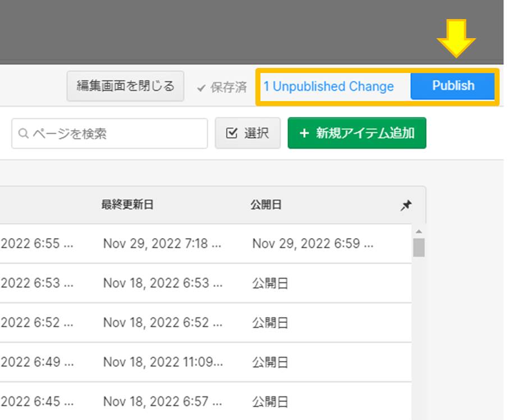Click the 2022 6:55 created date cell

(37, 244)
